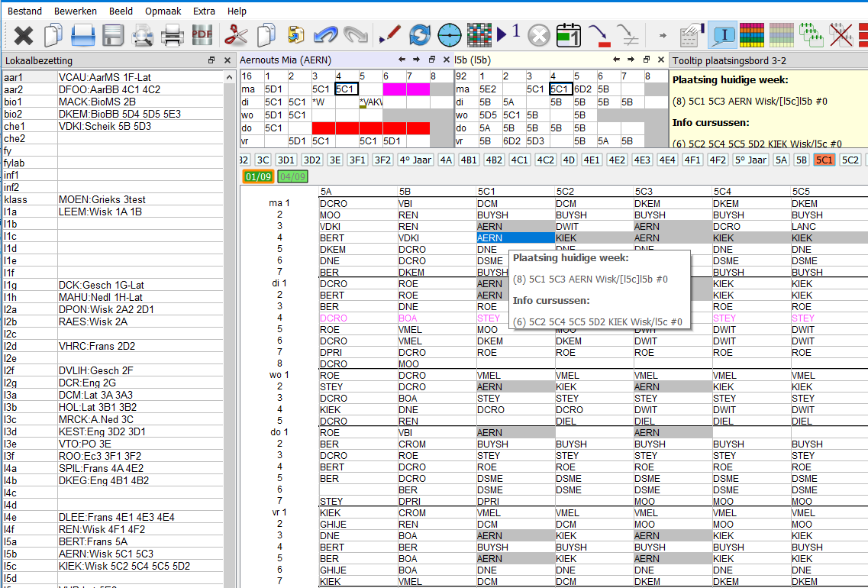
Task: Open the Bewerken menu
Action: click(76, 11)
